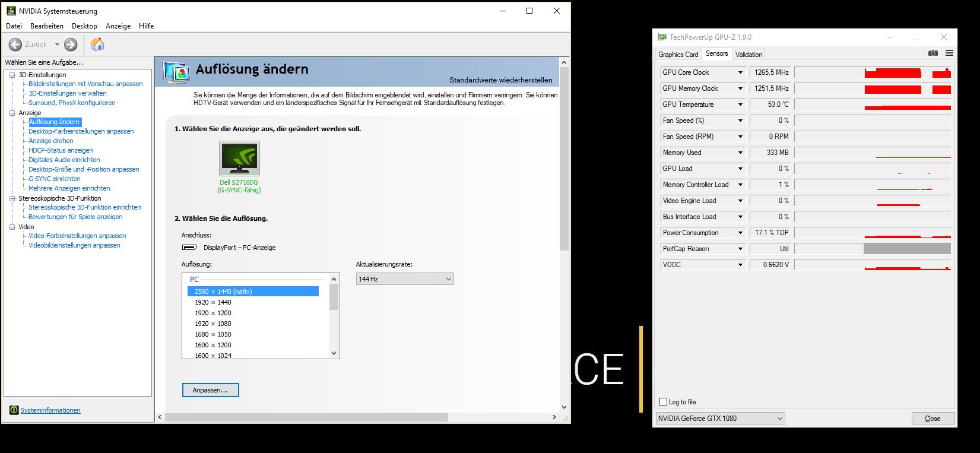
Task: Select resolution 1680 × 1050
Action: click(213, 334)
